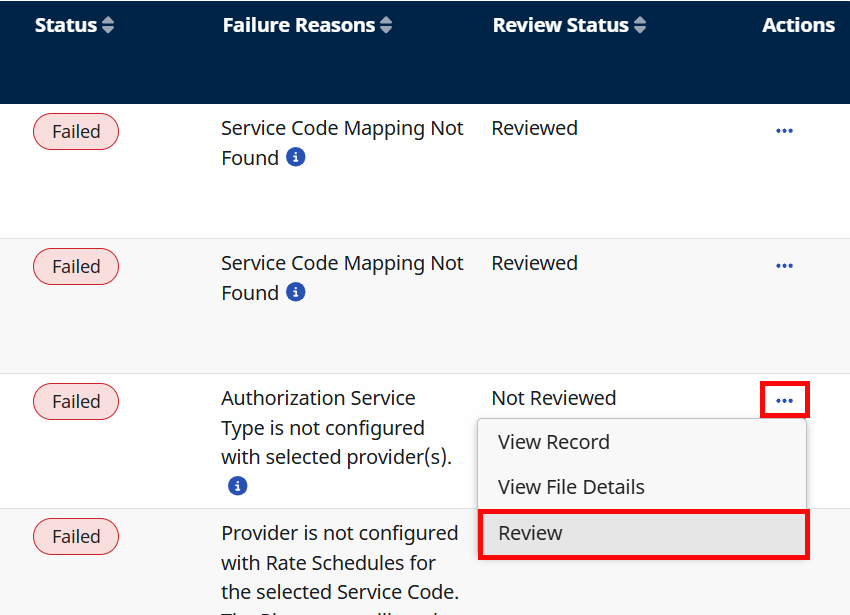The width and height of the screenshot is (850, 615).
Task: Open actions ellipsis for second Reviewed row
Action: (784, 266)
